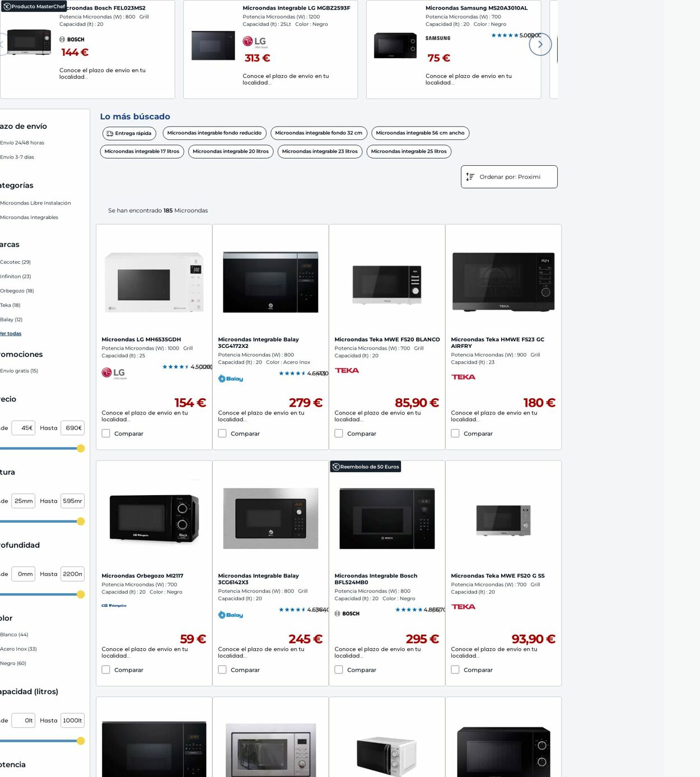
Task: Click the TEKA logo on MWE FS20 BLANCO card
Action: pyautogui.click(x=347, y=370)
